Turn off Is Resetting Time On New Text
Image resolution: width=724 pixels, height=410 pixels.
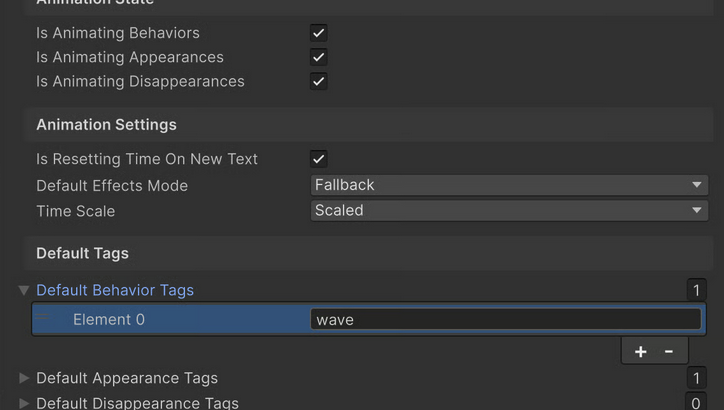pos(319,159)
